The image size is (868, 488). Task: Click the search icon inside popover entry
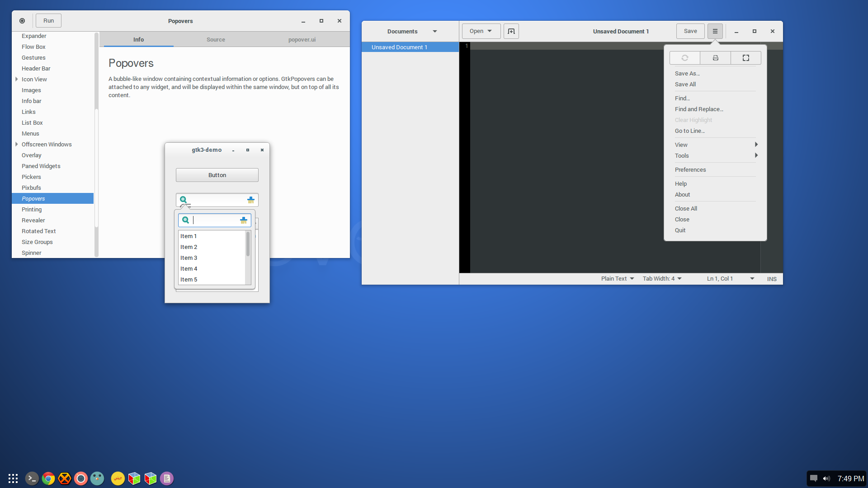[185, 220]
